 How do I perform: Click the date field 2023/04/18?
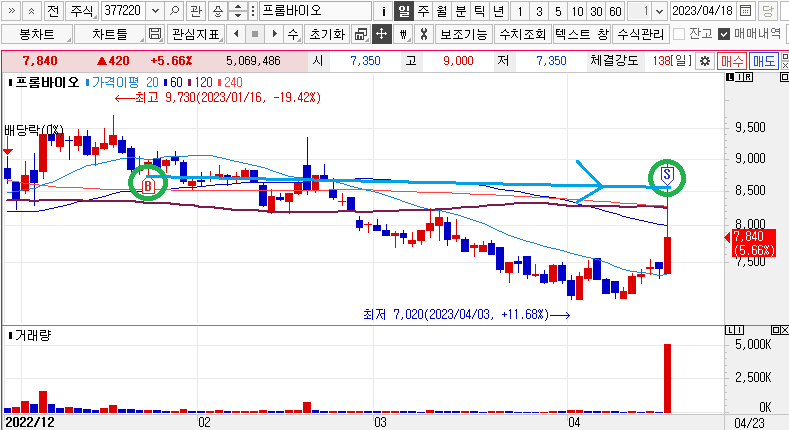(x=704, y=11)
